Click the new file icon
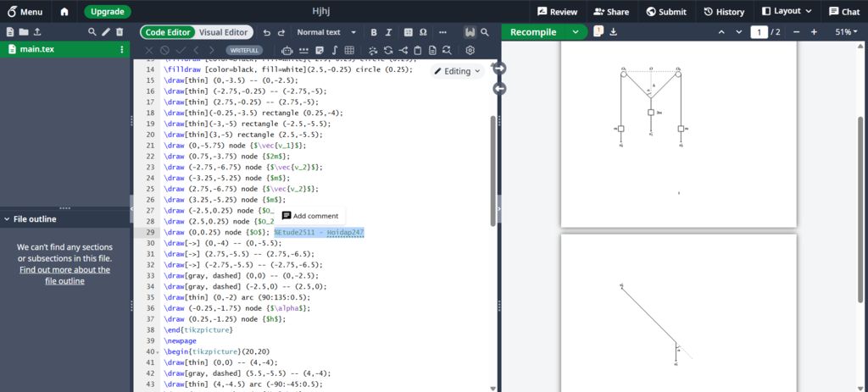868x392 pixels. pyautogui.click(x=10, y=32)
